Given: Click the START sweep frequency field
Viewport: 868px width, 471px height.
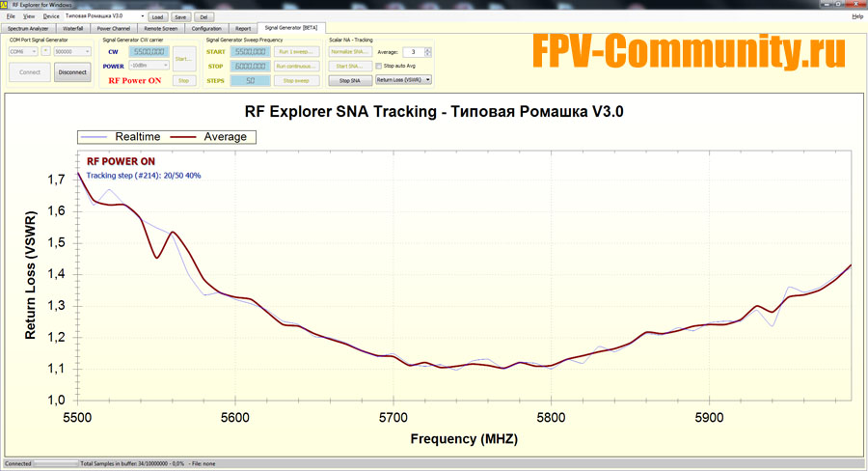Looking at the screenshot, I should pos(250,51).
